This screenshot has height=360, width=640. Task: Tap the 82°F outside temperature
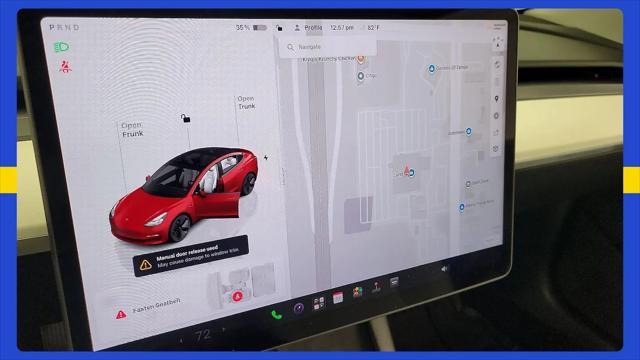click(x=373, y=28)
